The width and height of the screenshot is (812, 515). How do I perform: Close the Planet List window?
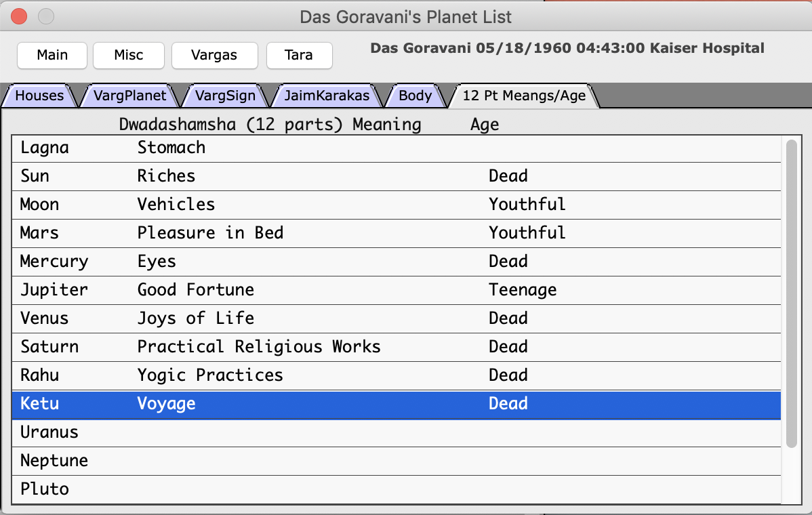(20, 16)
